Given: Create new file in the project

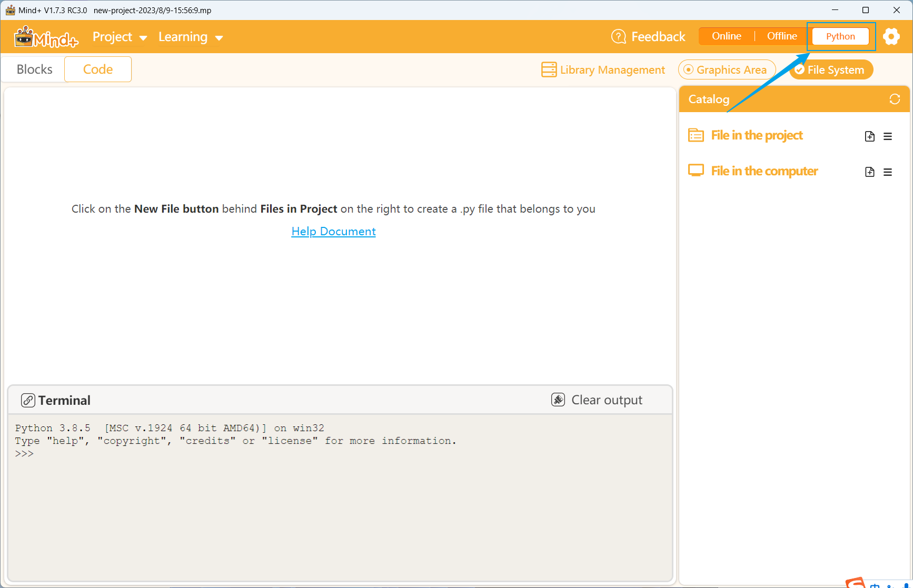Looking at the screenshot, I should (x=869, y=136).
